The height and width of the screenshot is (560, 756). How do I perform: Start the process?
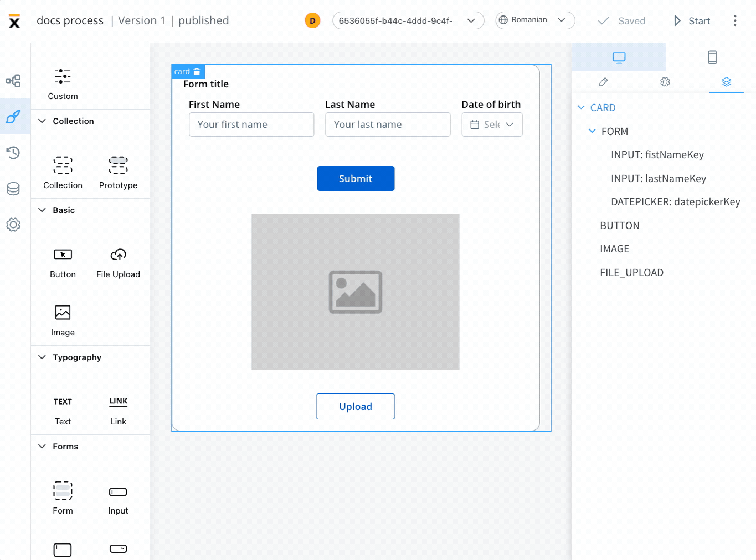click(692, 20)
